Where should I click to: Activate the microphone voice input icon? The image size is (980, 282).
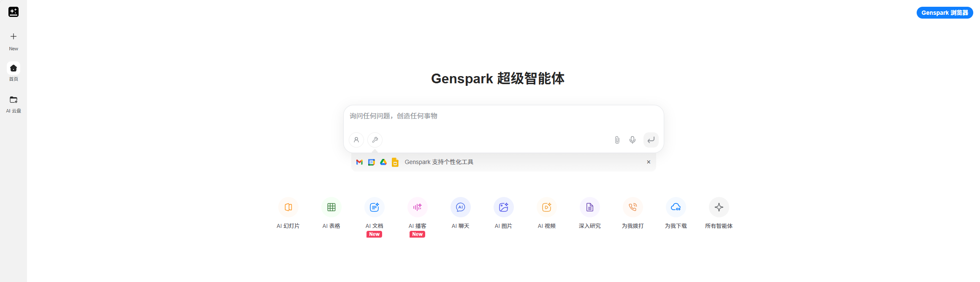tap(633, 140)
